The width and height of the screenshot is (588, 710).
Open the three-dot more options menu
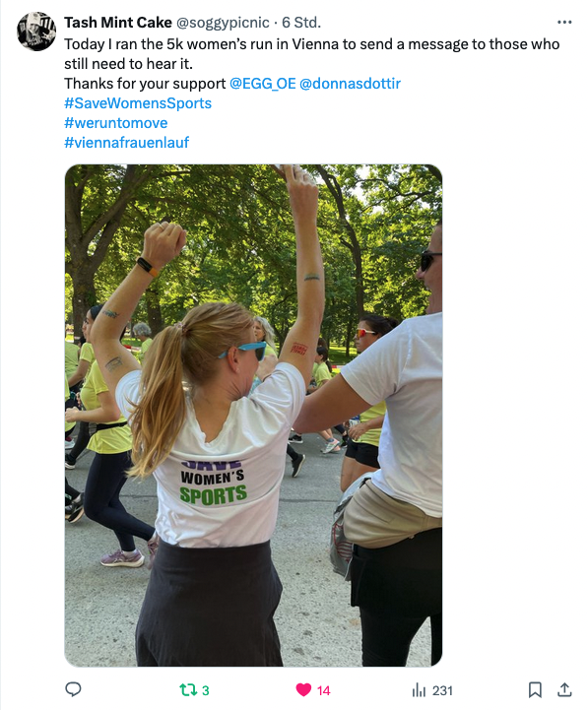[x=564, y=22]
